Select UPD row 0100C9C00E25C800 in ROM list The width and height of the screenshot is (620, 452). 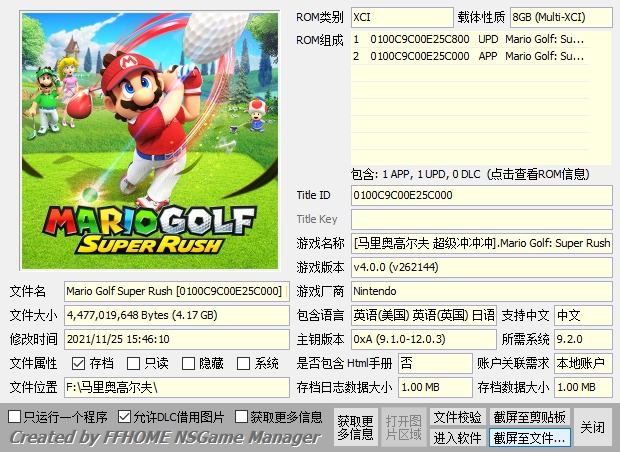[x=470, y=40]
